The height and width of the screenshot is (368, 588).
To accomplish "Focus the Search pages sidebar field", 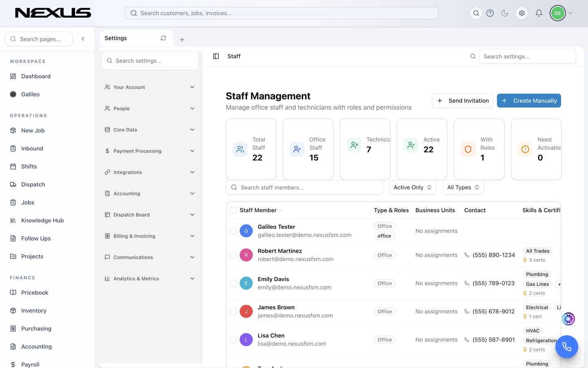I will 39,39.
